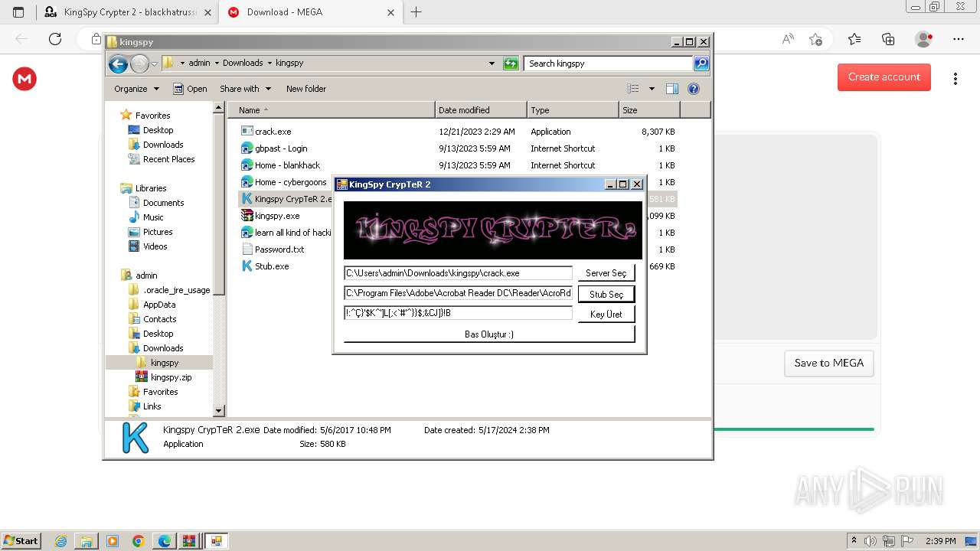Screen dimensions: 980x551
Task: Expand the admin breadcrumb arrow
Action: point(217,64)
